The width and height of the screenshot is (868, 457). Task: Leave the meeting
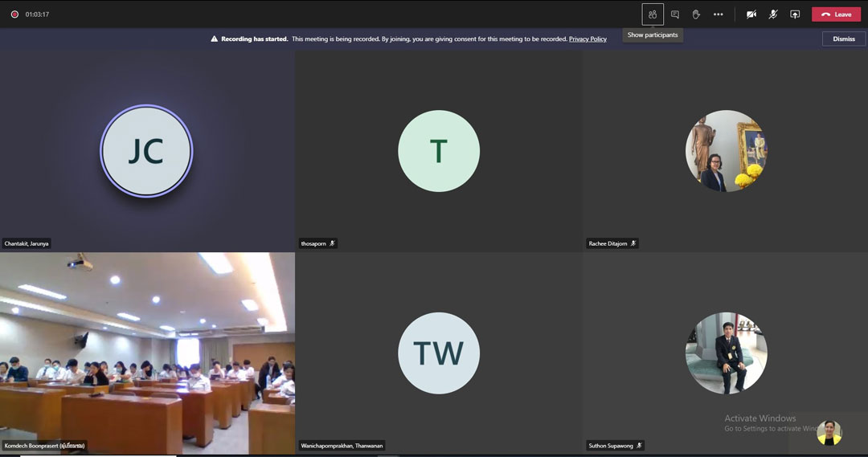coord(836,14)
